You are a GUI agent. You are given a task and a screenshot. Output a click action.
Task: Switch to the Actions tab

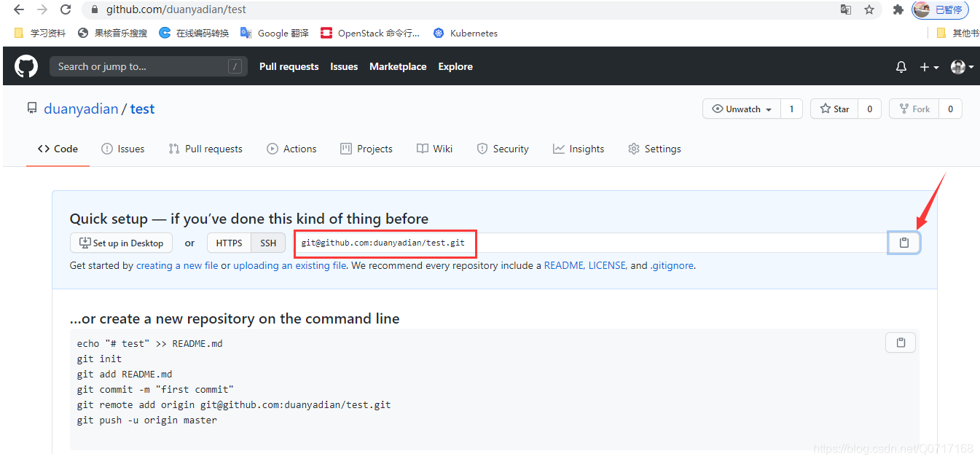pyautogui.click(x=291, y=149)
